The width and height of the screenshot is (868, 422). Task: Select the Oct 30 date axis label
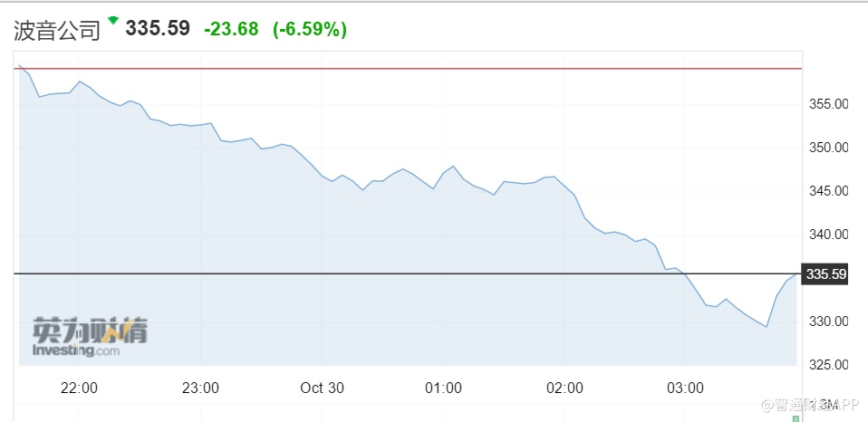322,388
